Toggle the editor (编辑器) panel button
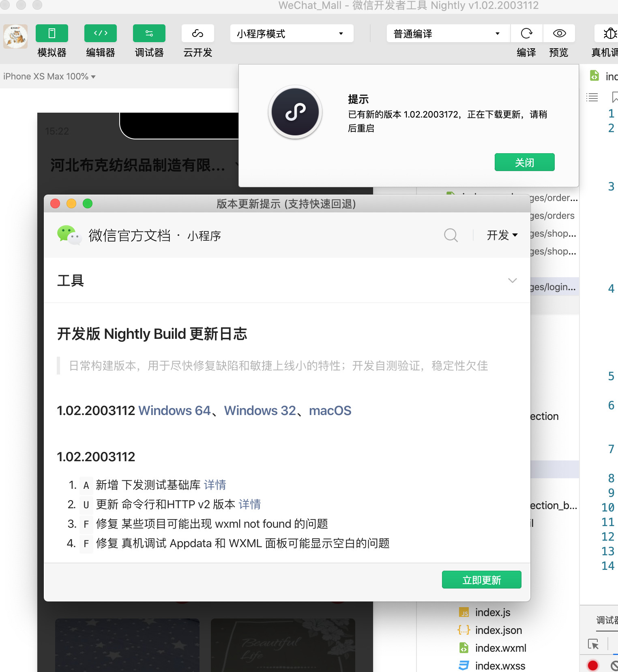 (101, 33)
